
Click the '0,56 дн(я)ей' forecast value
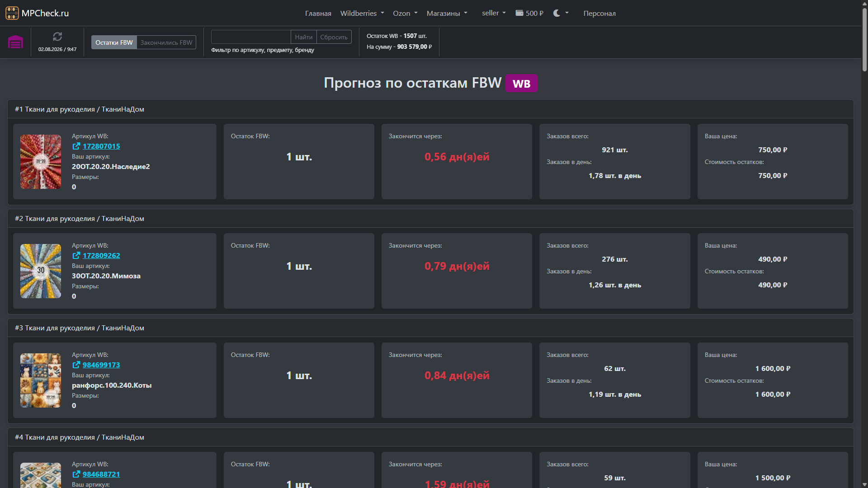click(457, 157)
